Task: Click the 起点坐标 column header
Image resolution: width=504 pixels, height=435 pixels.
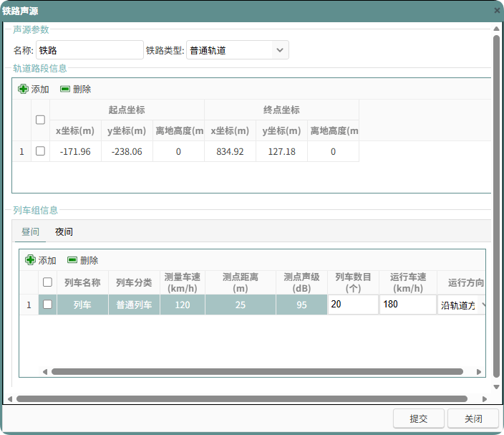Action: click(x=127, y=110)
